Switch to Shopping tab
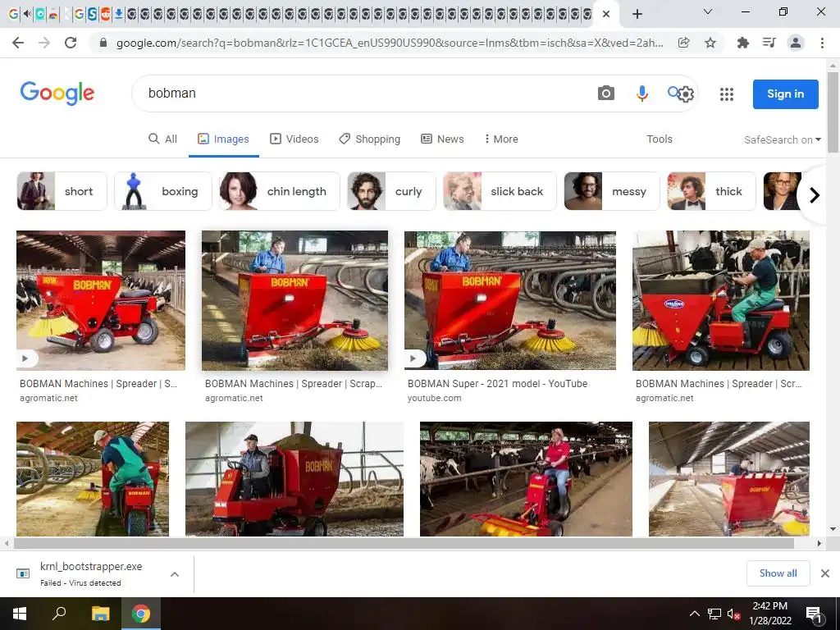 pos(370,139)
